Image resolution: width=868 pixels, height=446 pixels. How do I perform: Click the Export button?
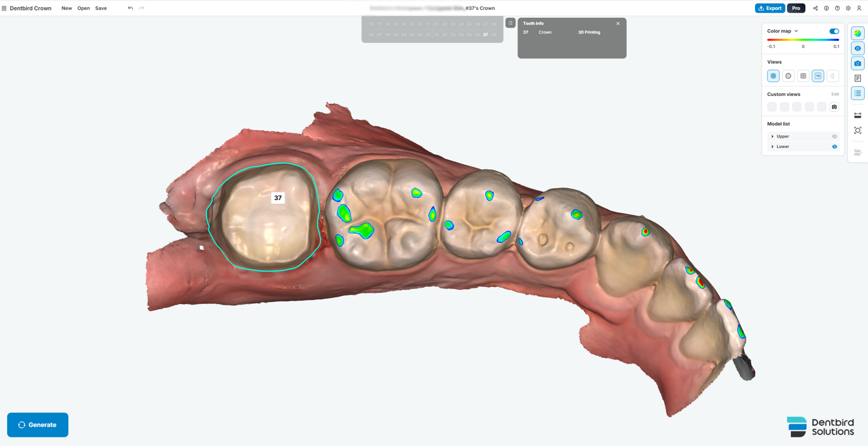(769, 8)
